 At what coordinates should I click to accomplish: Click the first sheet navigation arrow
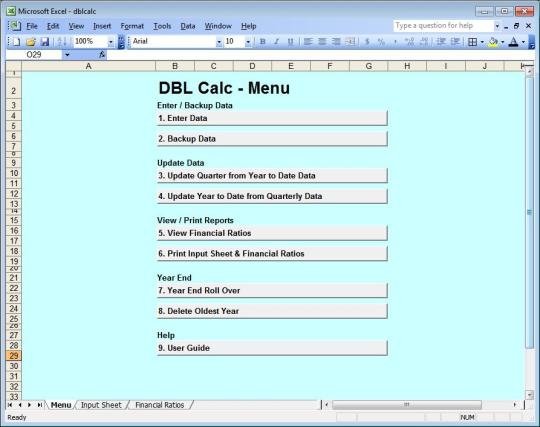coord(10,405)
